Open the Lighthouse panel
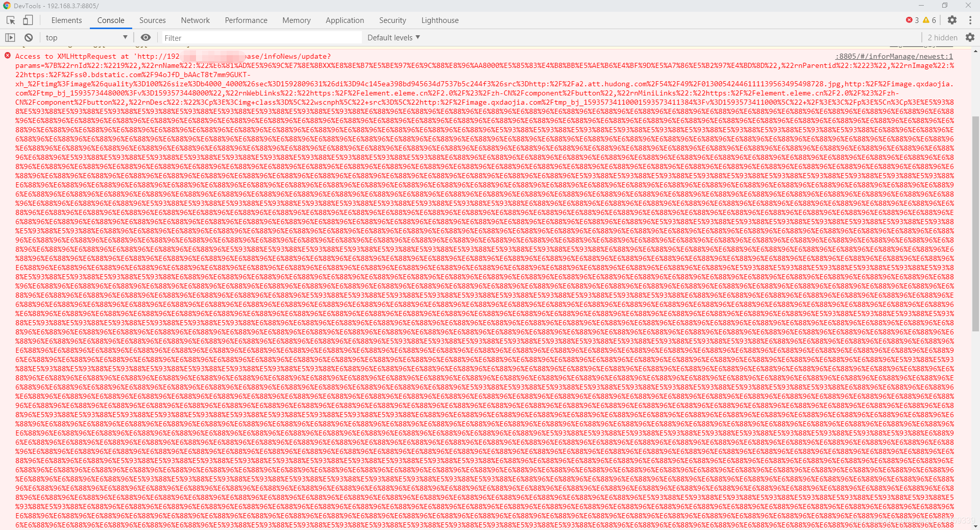Image resolution: width=980 pixels, height=530 pixels. (439, 20)
